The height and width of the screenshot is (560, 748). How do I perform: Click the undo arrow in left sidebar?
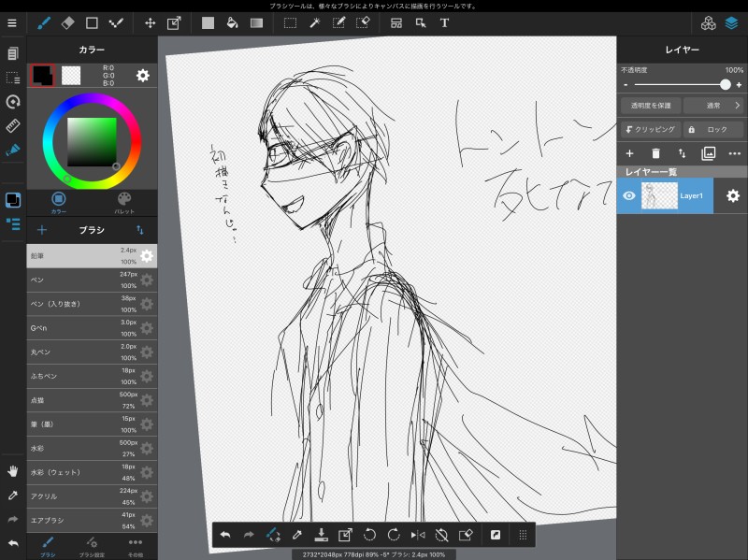(13, 543)
